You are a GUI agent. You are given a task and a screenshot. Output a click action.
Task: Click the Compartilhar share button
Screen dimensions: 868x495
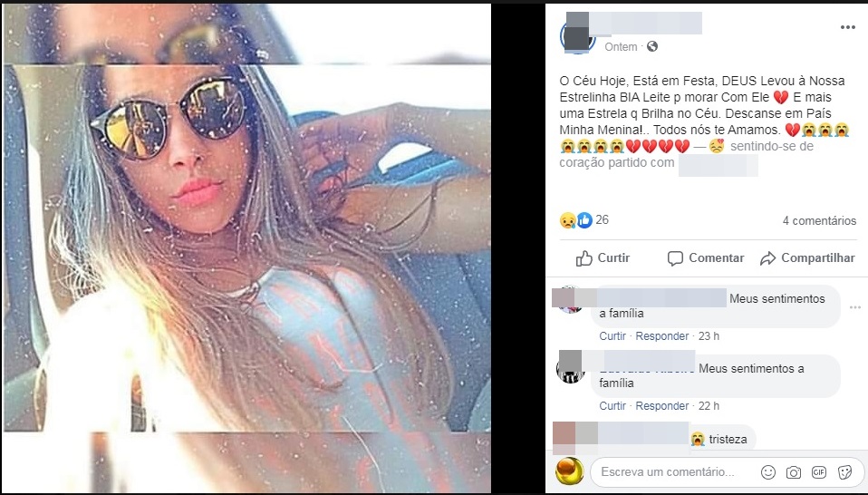click(807, 258)
